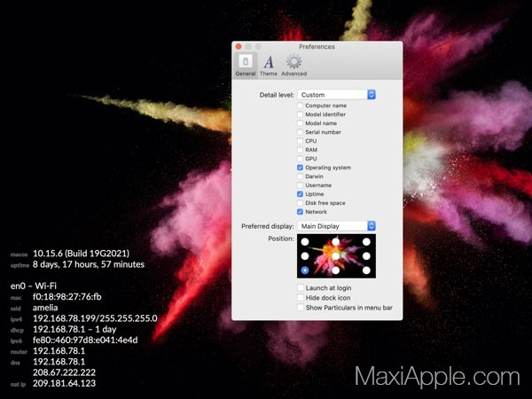Enable the Computer name checkbox
This screenshot has width=532, height=399.
point(300,106)
